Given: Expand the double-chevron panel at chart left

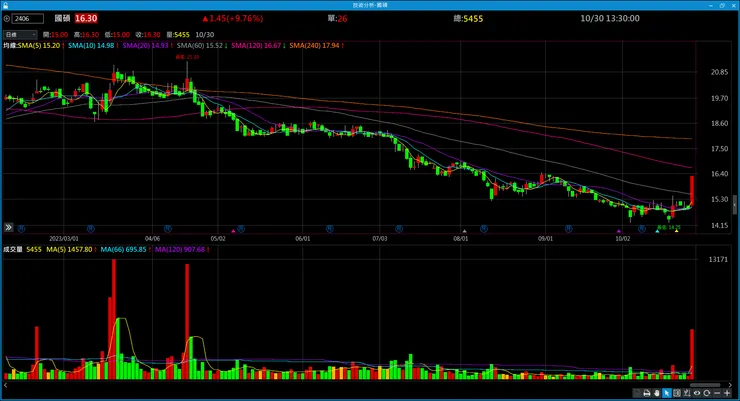Looking at the screenshot, I should pyautogui.click(x=8, y=227).
